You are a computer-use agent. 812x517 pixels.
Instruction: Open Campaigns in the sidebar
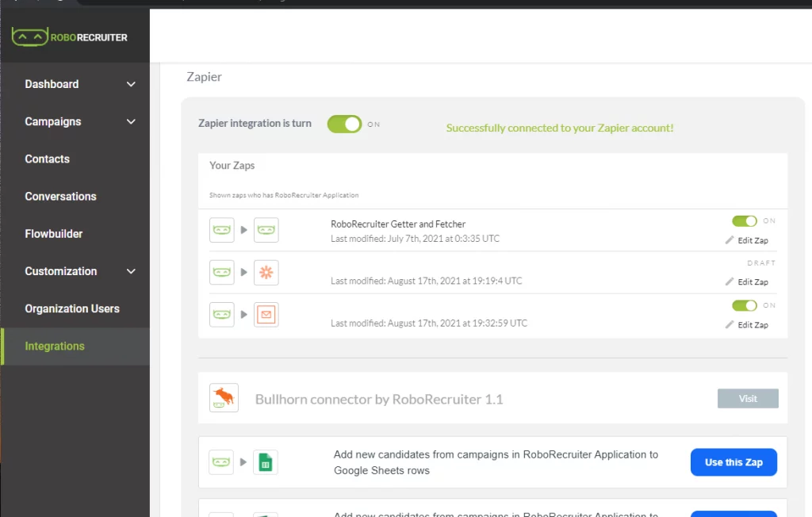point(53,122)
